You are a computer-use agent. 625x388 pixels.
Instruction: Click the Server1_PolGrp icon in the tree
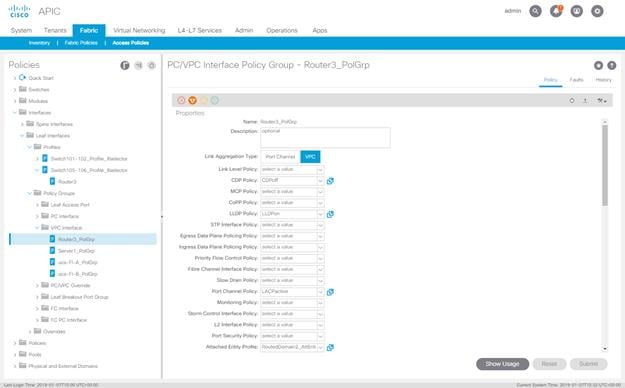pos(52,250)
